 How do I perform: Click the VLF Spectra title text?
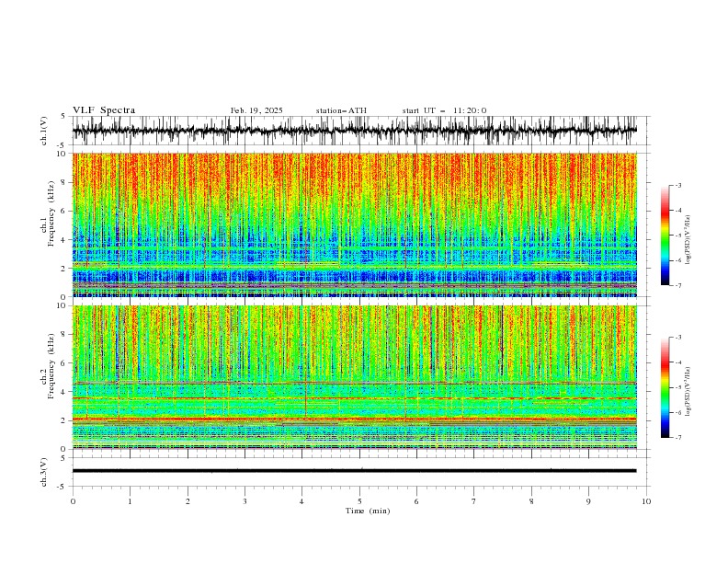click(104, 110)
